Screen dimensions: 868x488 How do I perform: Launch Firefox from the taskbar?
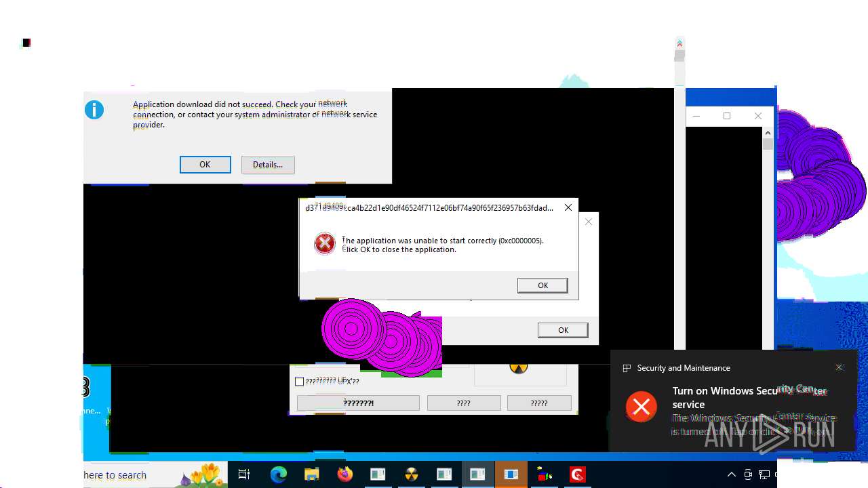344,475
